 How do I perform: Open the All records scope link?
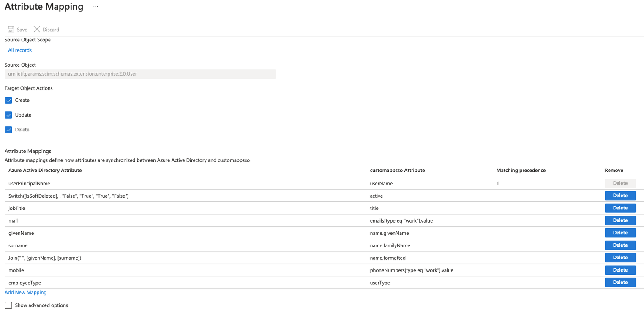[20, 50]
